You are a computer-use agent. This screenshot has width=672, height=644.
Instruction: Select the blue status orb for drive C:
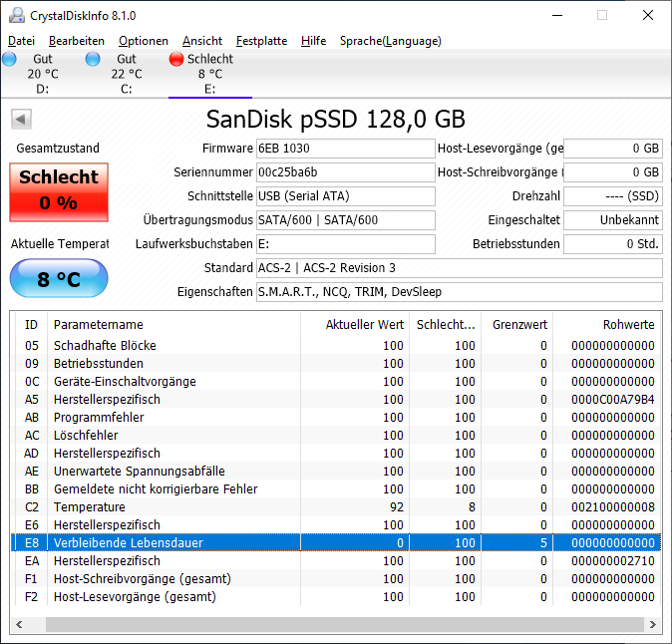click(x=93, y=59)
